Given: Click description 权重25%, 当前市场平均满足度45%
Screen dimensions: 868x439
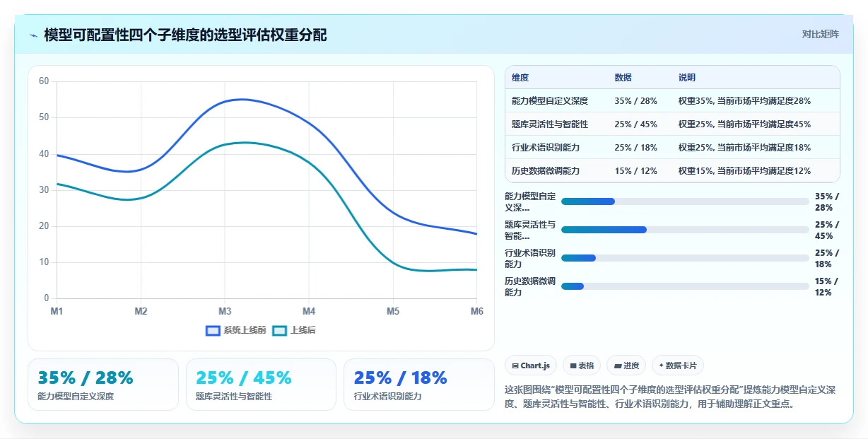Looking at the screenshot, I should 744,124.
